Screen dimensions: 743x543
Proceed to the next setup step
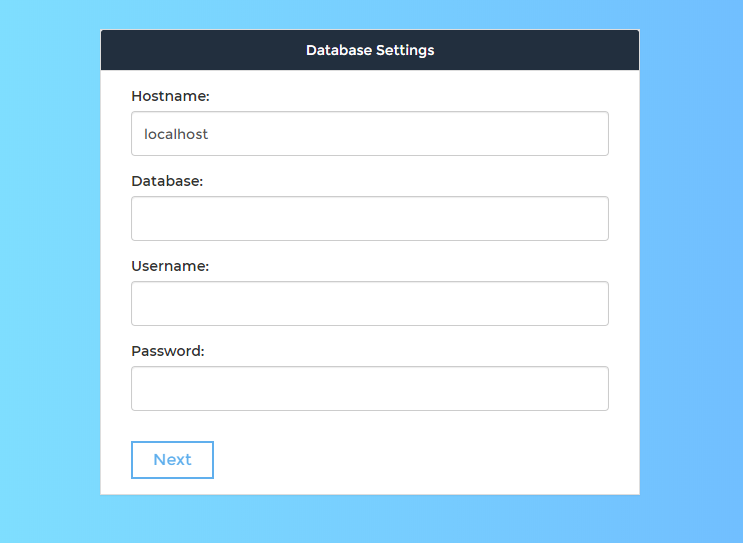172,460
